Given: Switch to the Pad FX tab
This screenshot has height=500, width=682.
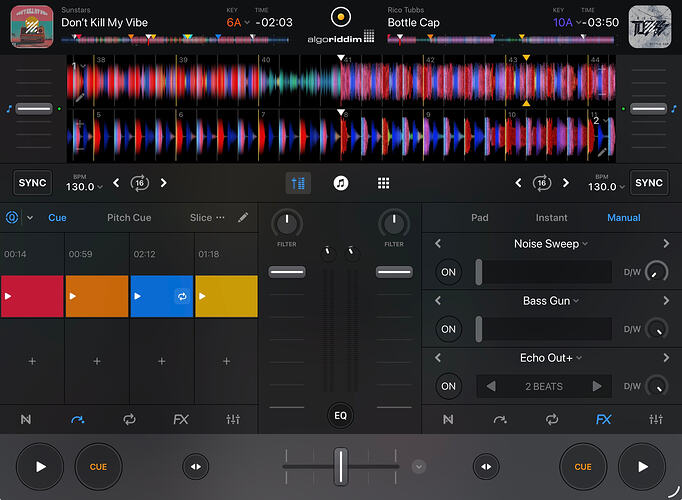Looking at the screenshot, I should click(x=480, y=217).
